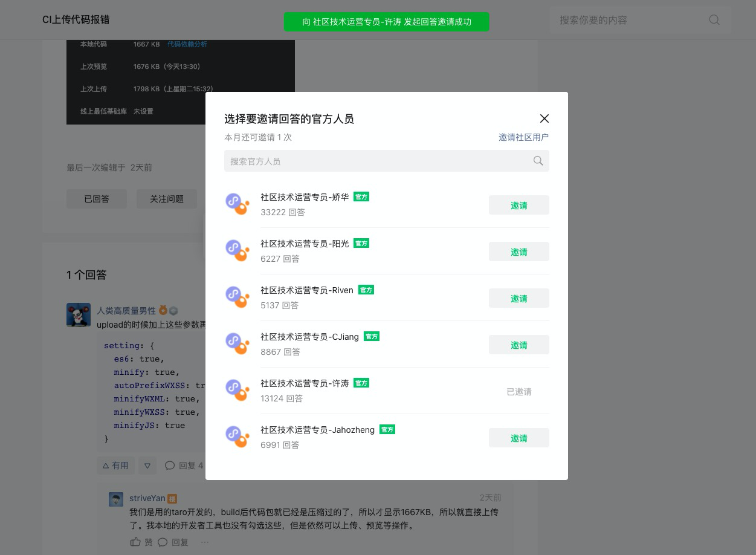Invite 社区技术运营专员-阳光 to answer
756x555 pixels.
(x=519, y=252)
